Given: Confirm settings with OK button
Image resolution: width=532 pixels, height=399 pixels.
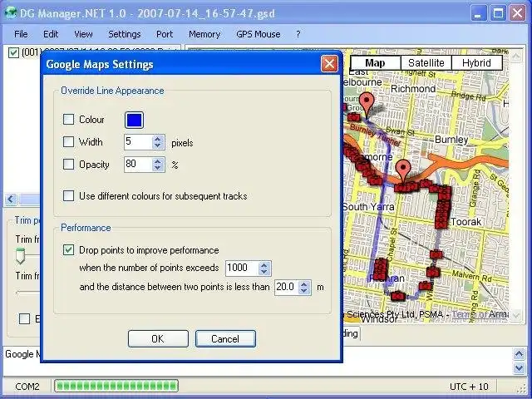Looking at the screenshot, I should coord(158,338).
